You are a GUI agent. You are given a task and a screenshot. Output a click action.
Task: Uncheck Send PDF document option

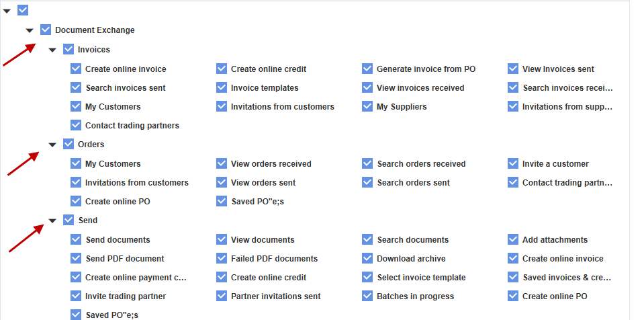[x=76, y=258]
